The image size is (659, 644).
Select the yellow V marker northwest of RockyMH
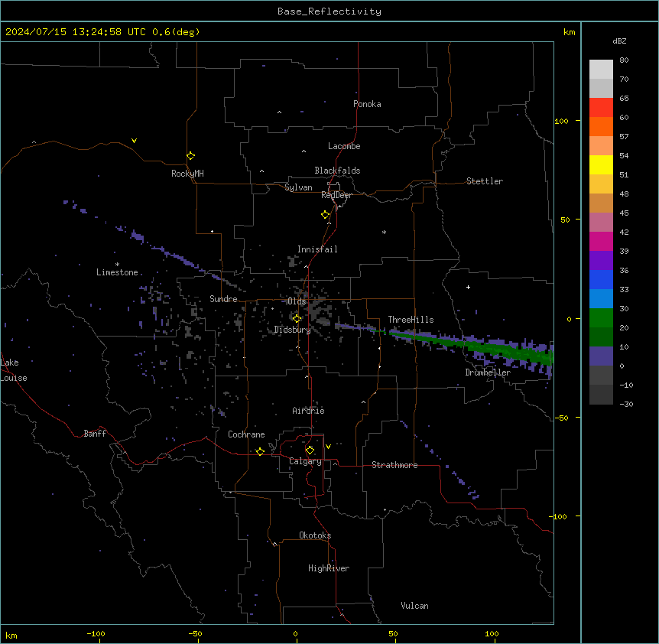click(x=134, y=141)
